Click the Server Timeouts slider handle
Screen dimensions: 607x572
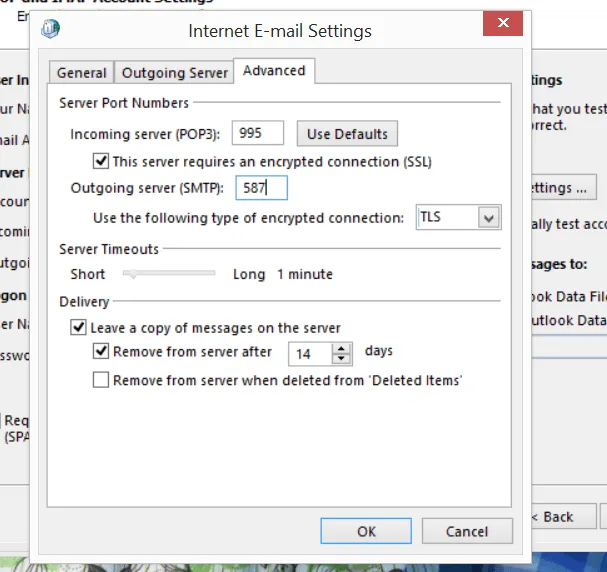click(x=133, y=274)
